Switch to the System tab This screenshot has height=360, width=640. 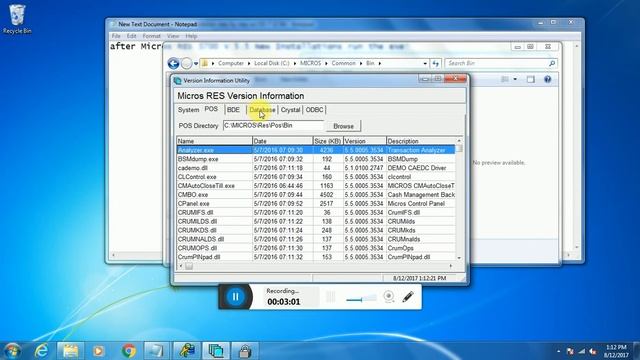click(x=188, y=110)
